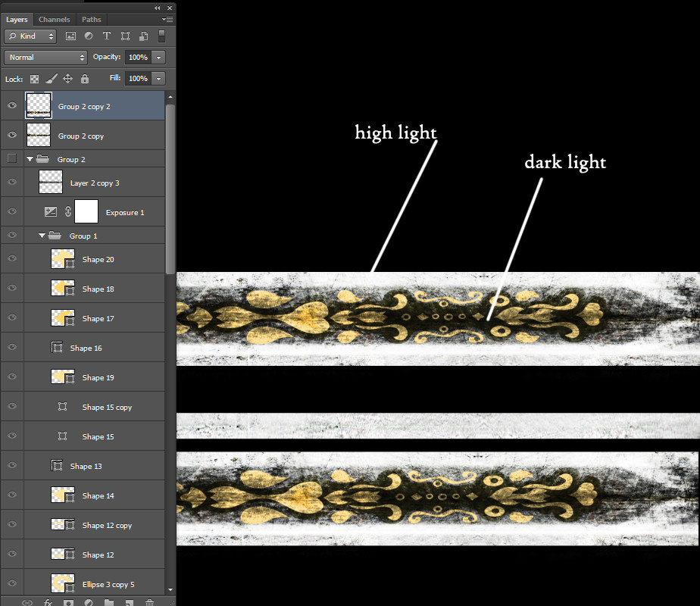Click Shape 13 vector icon

coord(57,465)
